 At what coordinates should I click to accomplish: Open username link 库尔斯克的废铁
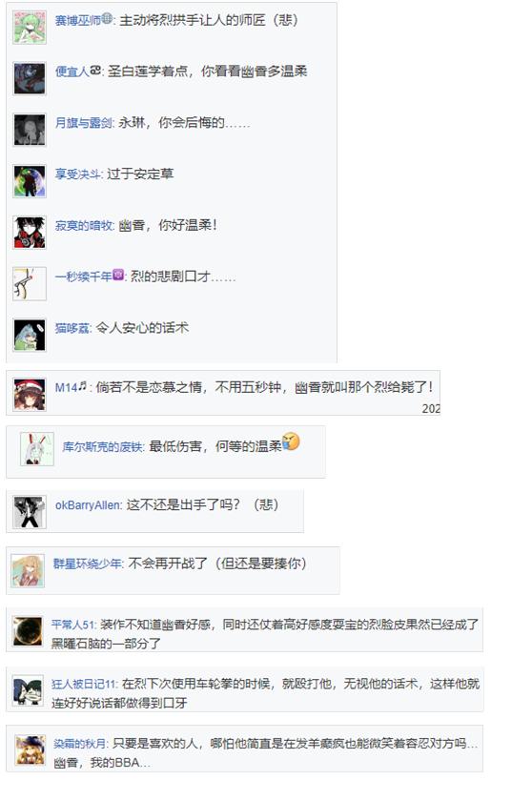tap(103, 447)
